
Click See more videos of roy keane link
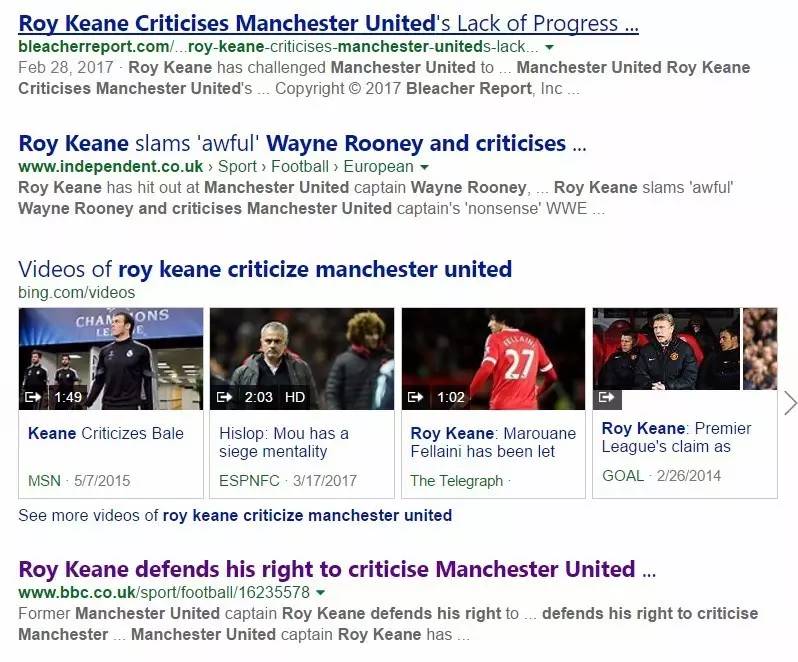pos(235,515)
